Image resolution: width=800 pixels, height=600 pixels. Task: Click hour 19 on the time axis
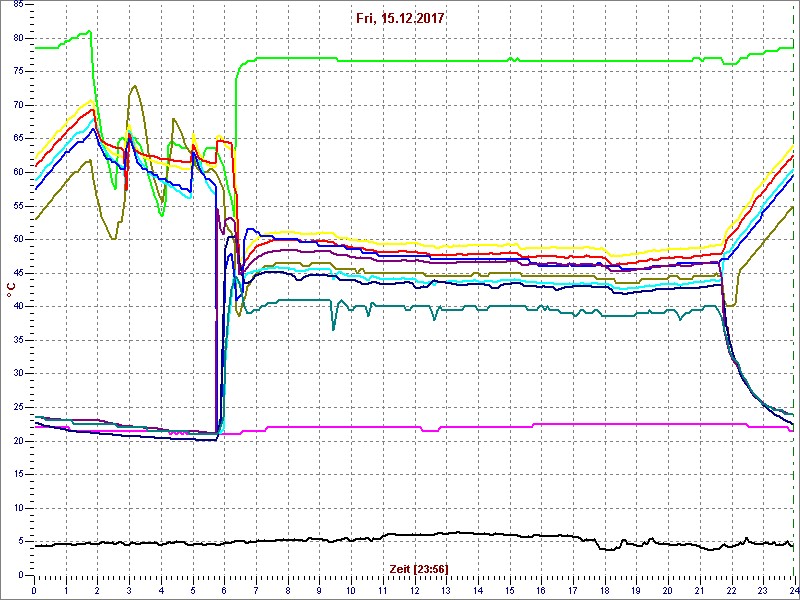(x=636, y=591)
